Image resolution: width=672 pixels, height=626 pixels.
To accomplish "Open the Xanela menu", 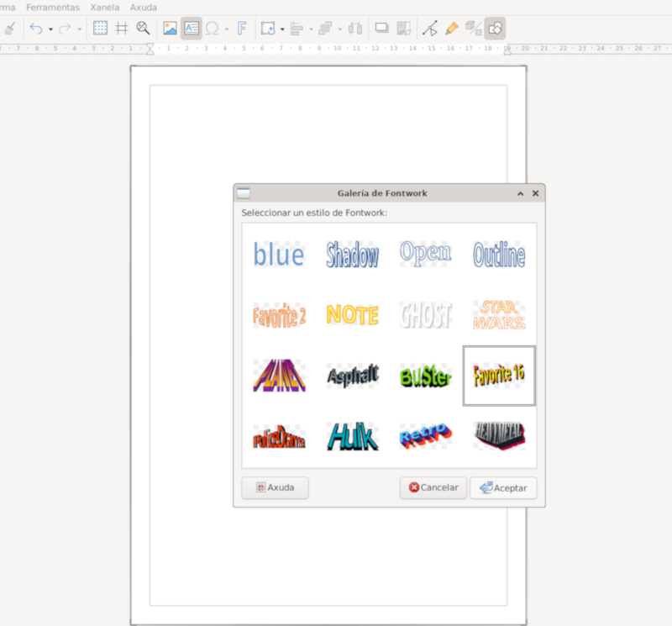I will (x=105, y=7).
